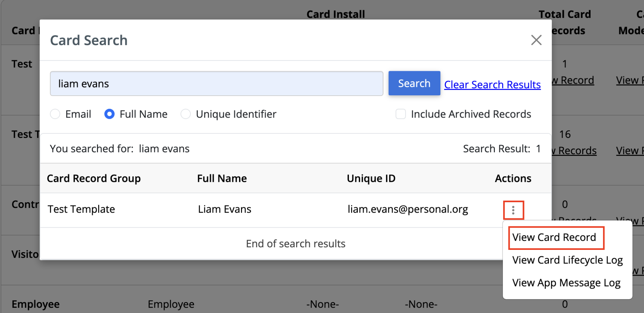The image size is (644, 313).
Task: Click the Actions column header
Action: [x=513, y=178]
